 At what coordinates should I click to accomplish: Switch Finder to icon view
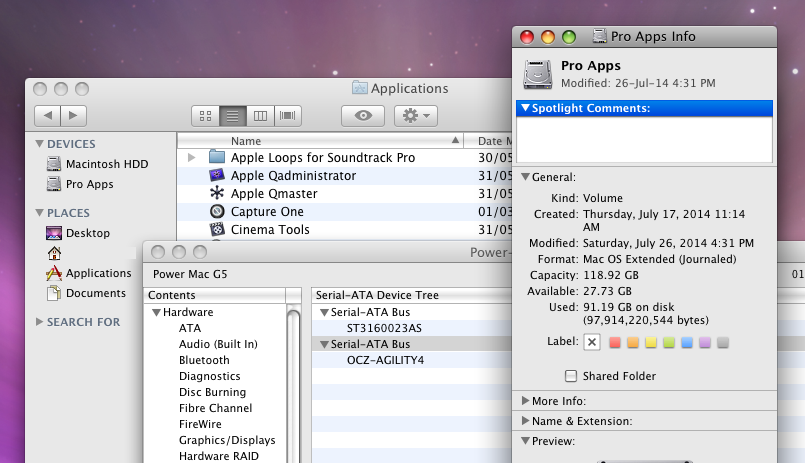tap(205, 116)
